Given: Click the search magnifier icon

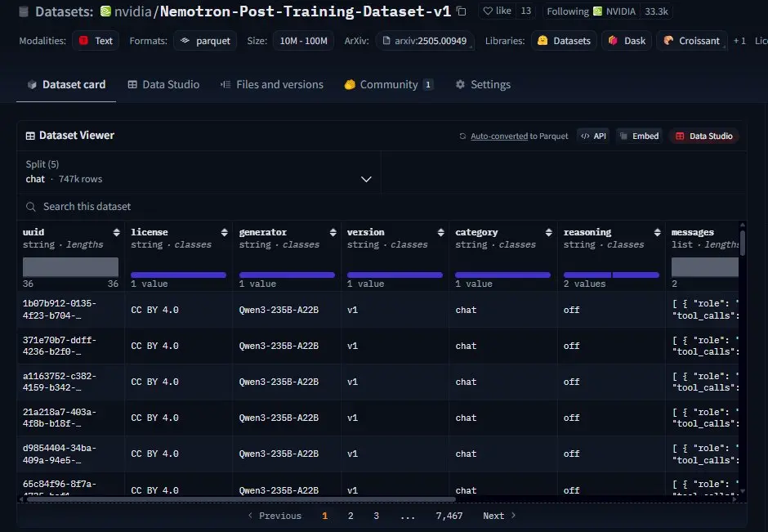Looking at the screenshot, I should pos(31,207).
